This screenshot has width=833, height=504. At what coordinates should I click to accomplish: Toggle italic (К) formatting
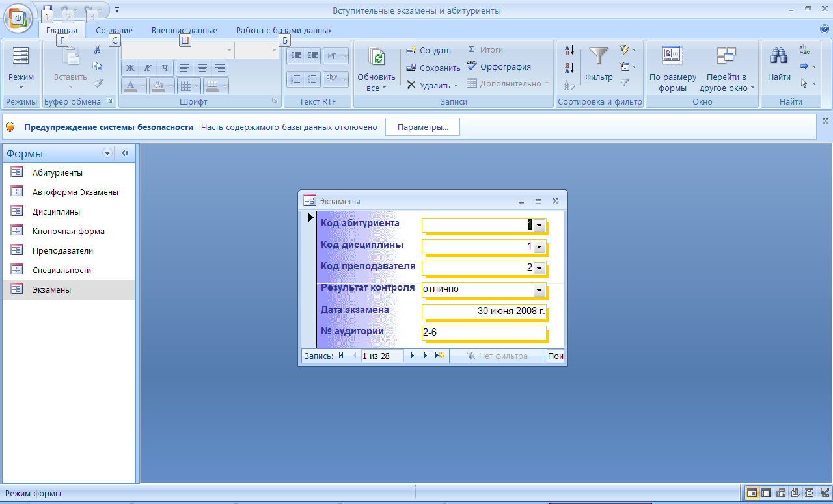pyautogui.click(x=148, y=68)
